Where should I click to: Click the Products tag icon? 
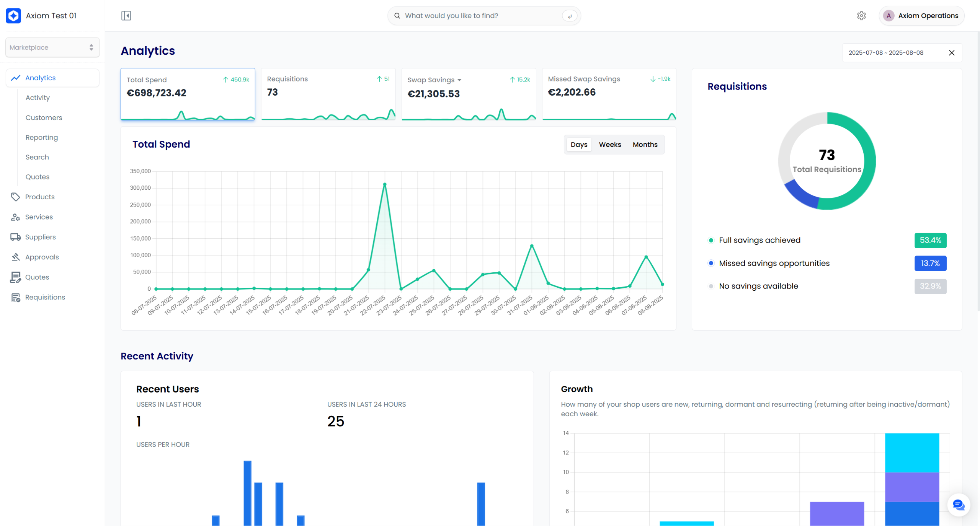pos(15,197)
